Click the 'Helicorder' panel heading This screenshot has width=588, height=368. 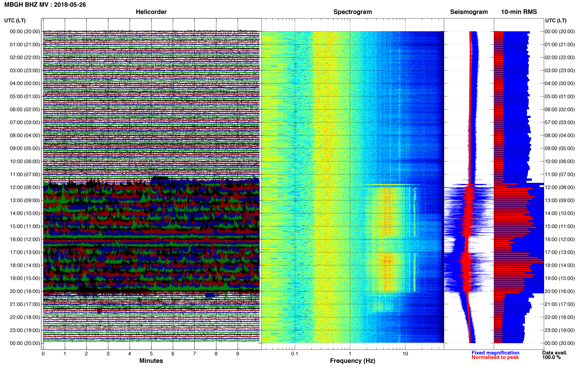click(151, 12)
